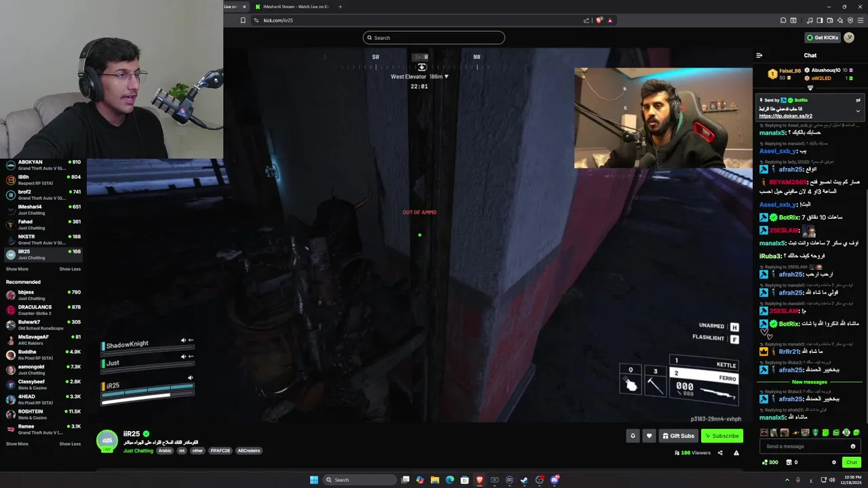Click the Subscribe button

(722, 436)
